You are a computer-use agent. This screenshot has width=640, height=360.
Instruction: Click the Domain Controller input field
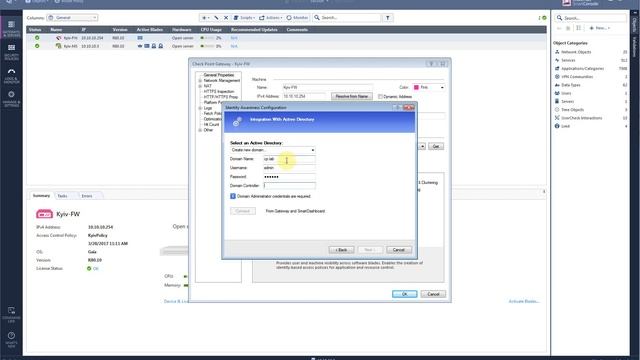289,185
